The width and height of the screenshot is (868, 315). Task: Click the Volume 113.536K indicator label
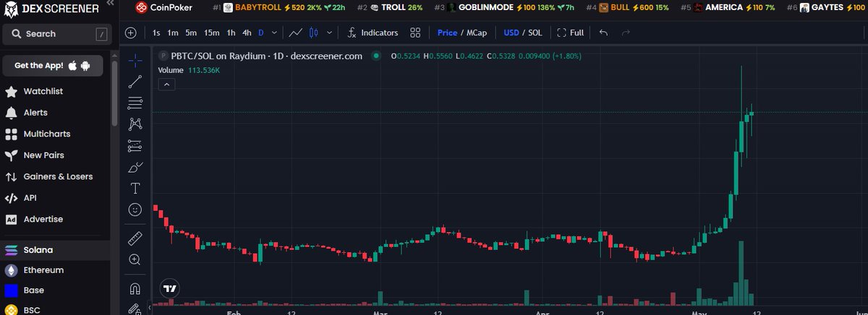point(189,71)
